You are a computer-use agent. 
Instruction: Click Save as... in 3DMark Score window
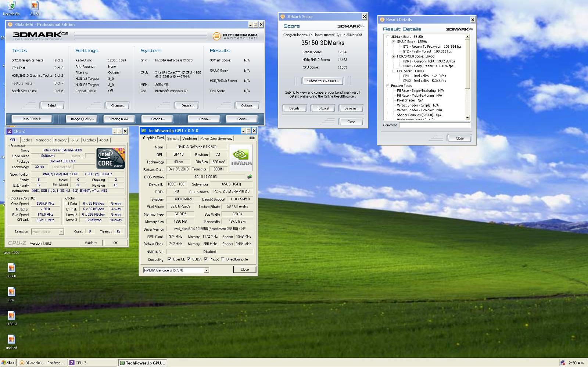(x=352, y=108)
